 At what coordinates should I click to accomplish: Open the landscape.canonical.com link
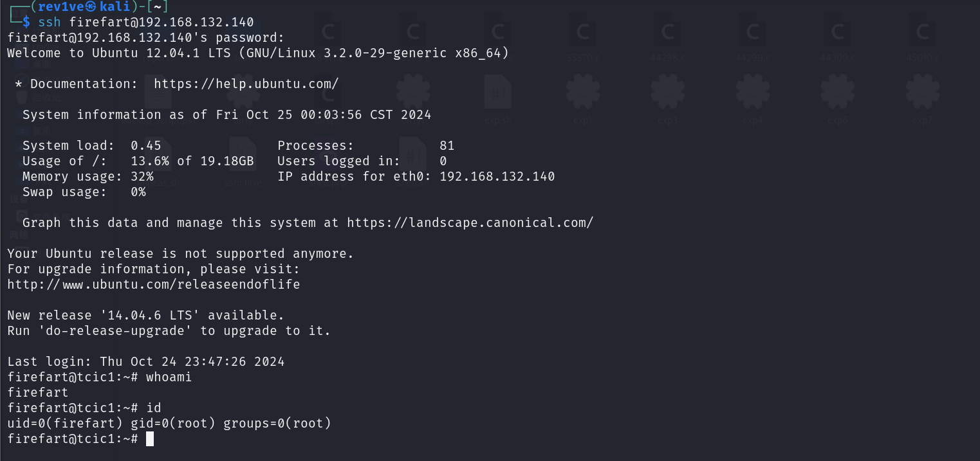[x=470, y=223]
